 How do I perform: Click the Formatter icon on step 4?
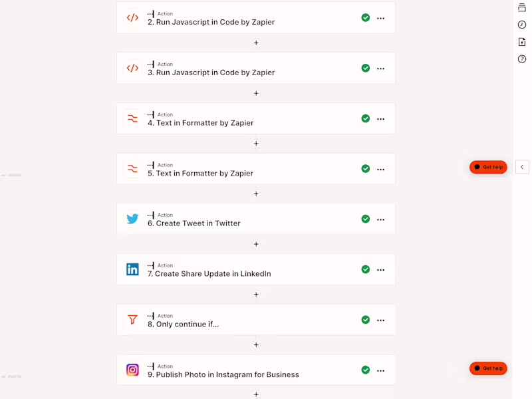click(x=132, y=119)
